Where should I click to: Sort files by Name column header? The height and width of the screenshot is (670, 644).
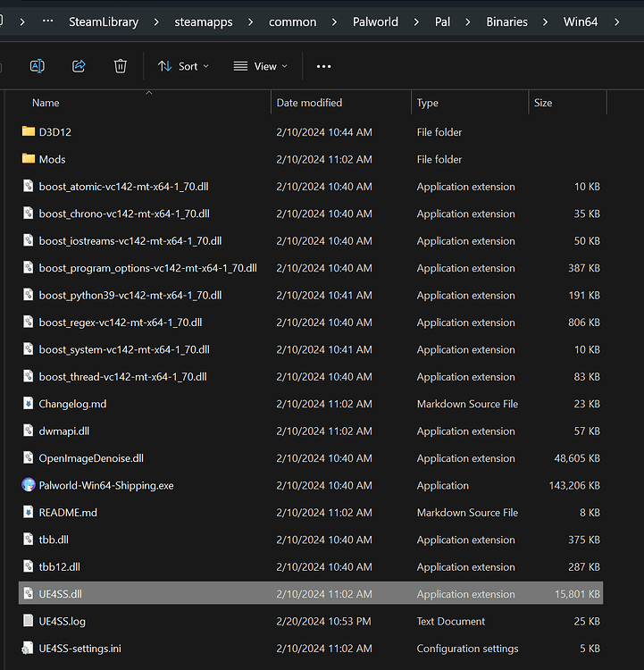(x=46, y=104)
